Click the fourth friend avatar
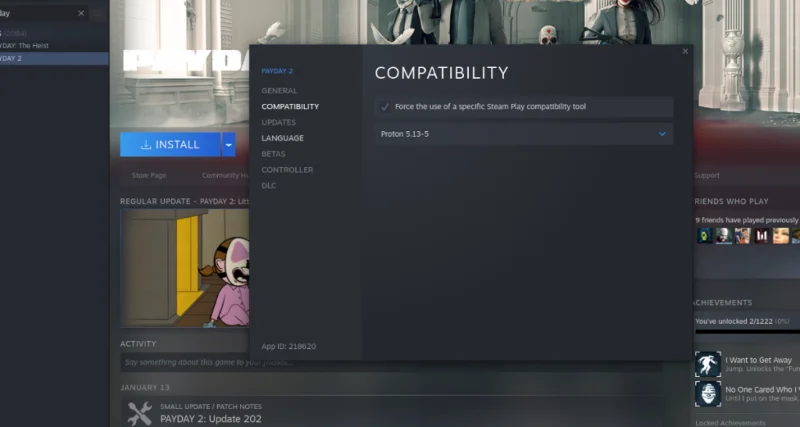Screen dimensions: 800x427 click(x=761, y=236)
